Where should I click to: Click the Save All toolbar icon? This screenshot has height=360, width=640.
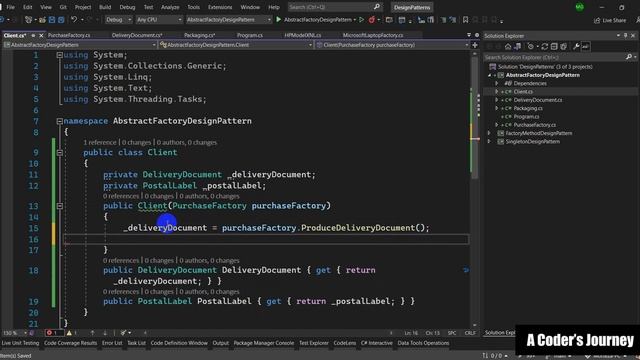tap(61, 20)
